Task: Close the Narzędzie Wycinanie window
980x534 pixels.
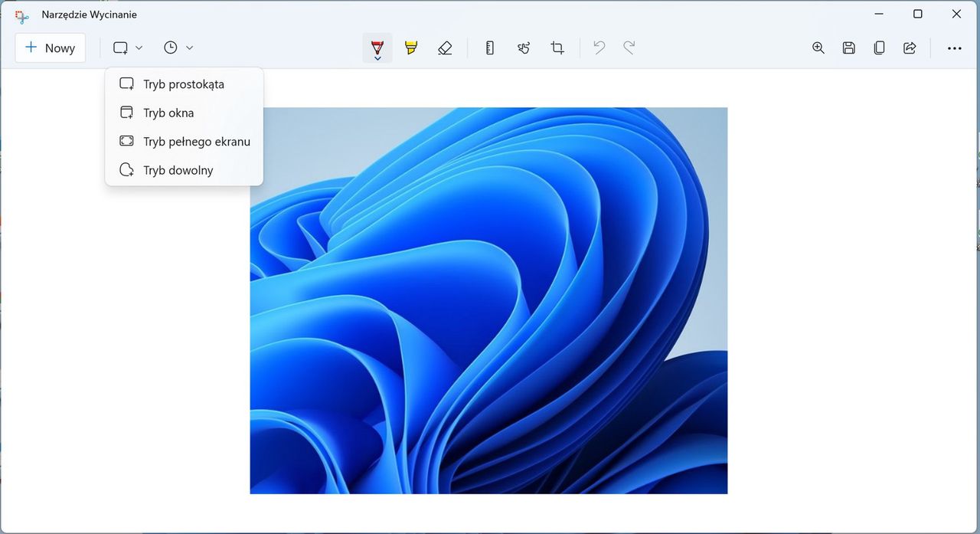Action: point(956,14)
